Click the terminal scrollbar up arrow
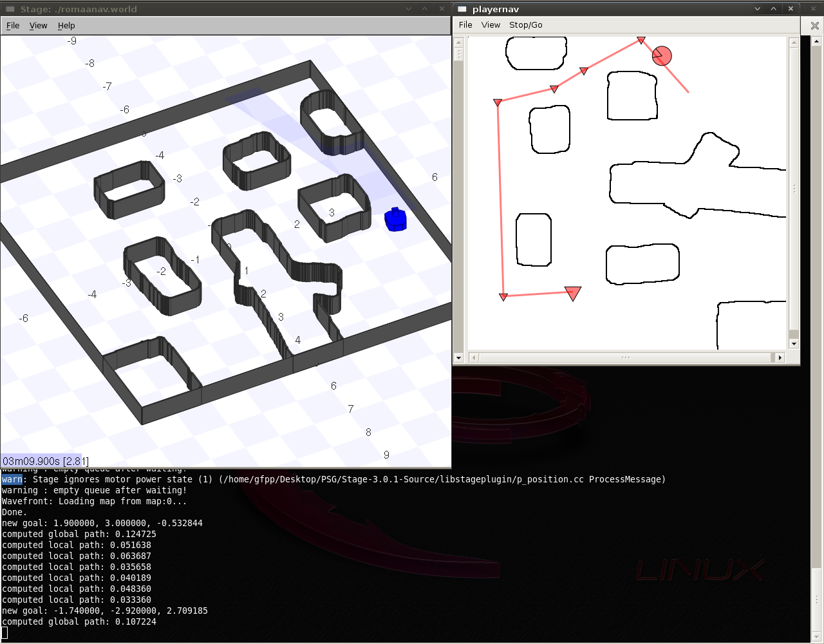The image size is (824, 644). tap(817, 42)
